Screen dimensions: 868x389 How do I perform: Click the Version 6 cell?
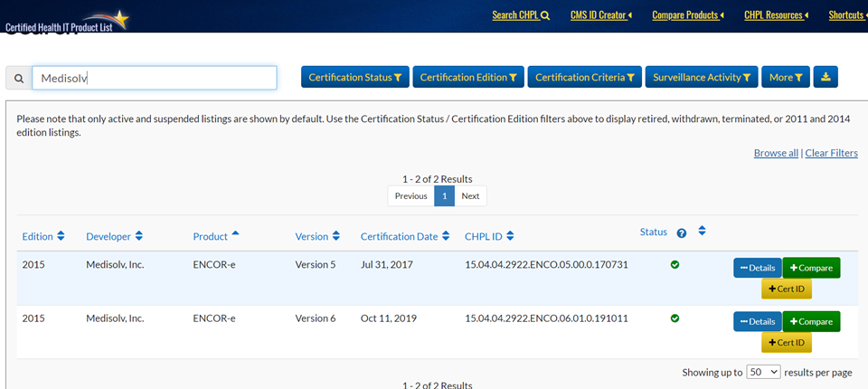pos(316,318)
